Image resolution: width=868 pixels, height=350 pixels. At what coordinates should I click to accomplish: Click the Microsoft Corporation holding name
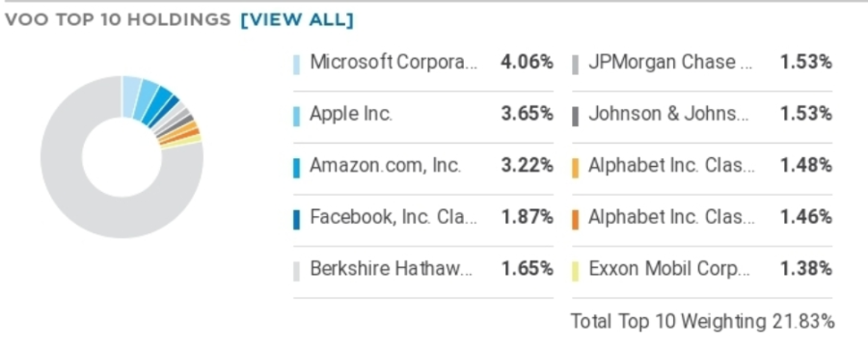(x=393, y=62)
